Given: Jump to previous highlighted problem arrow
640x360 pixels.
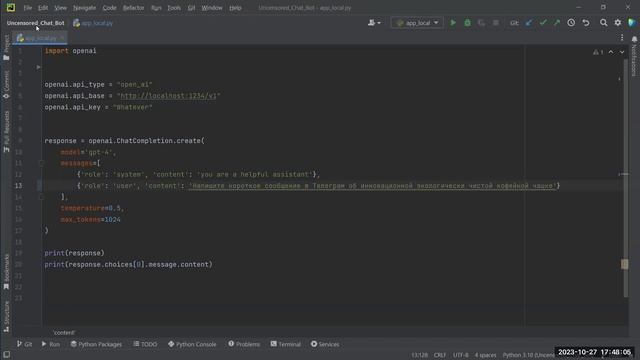Looking at the screenshot, I should (x=611, y=52).
